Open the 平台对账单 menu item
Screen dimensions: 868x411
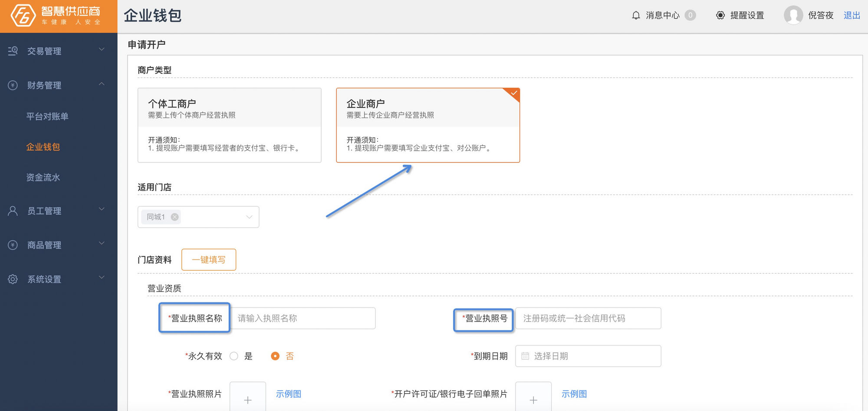[47, 116]
